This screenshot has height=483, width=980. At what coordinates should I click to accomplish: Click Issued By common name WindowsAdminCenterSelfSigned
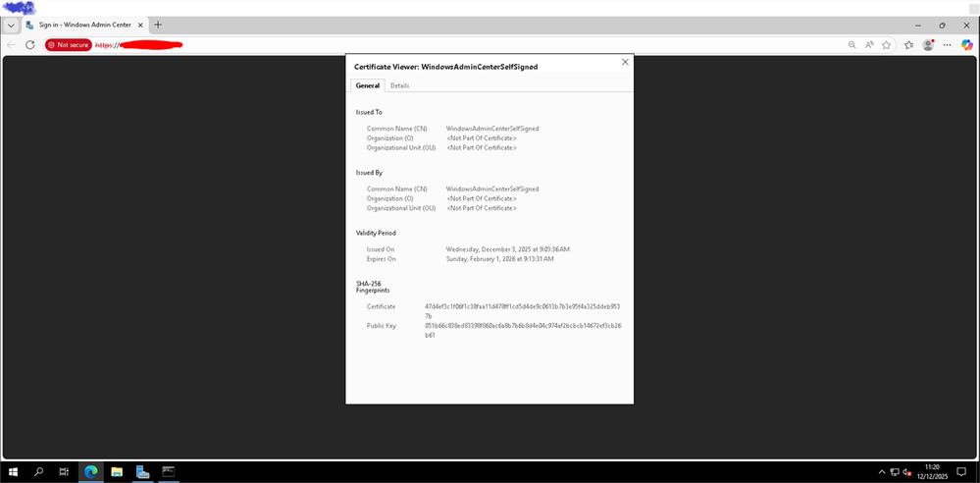(492, 188)
